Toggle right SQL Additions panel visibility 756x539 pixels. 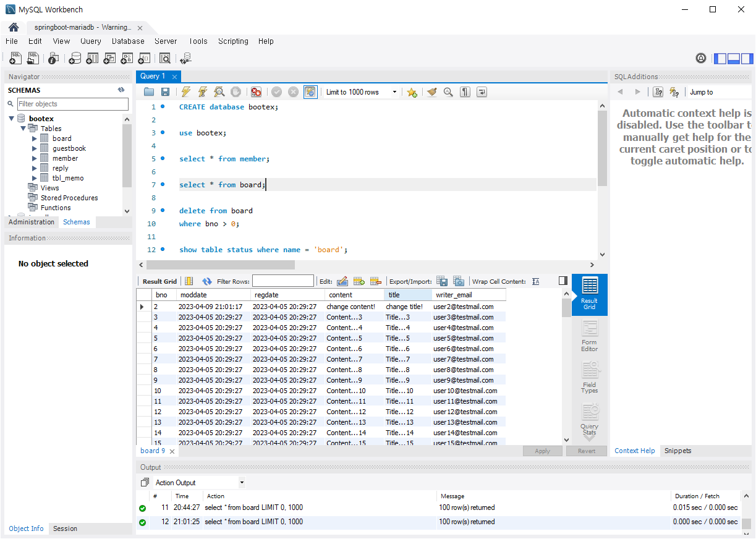pos(747,59)
